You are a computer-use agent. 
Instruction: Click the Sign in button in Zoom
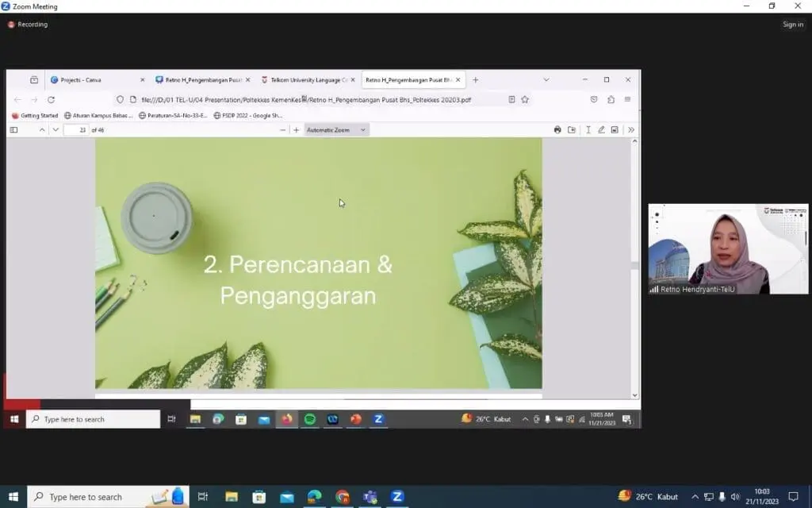coord(793,25)
